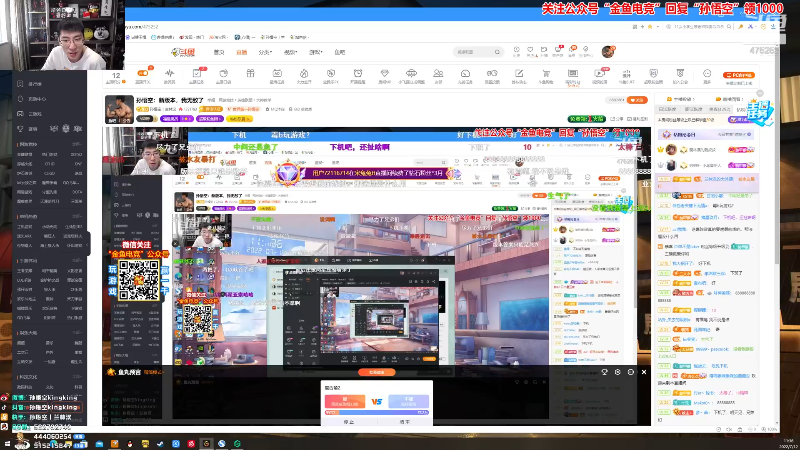Open the alarm clock icon in the toolbar
800x450 pixels.
click(x=358, y=73)
